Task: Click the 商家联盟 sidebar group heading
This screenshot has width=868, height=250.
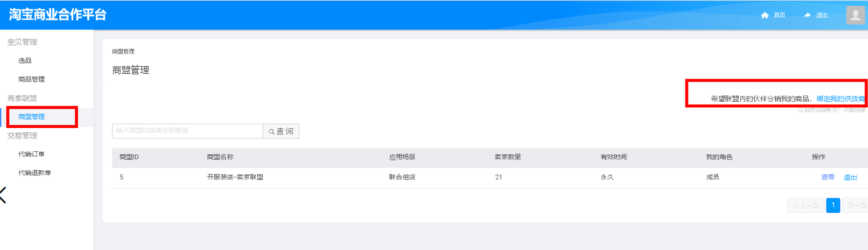Action: (x=22, y=98)
